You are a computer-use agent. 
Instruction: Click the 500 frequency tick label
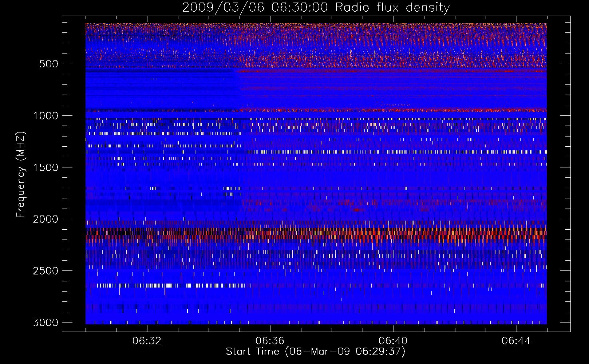(x=49, y=64)
